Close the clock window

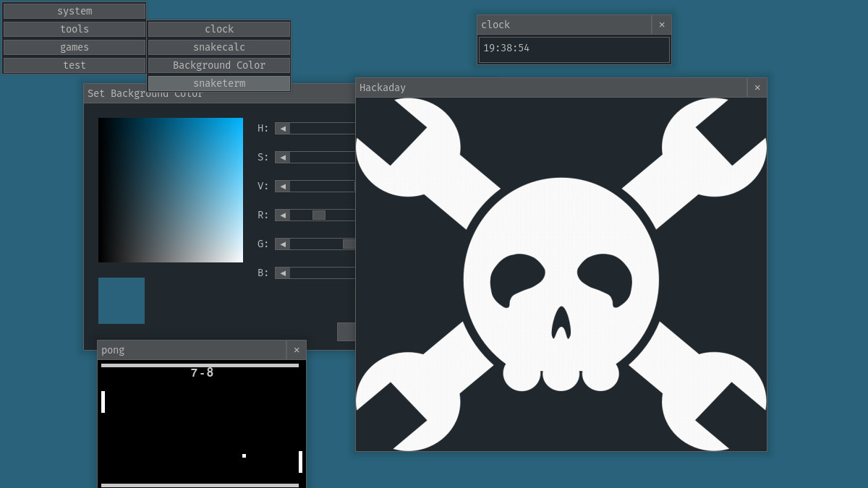tap(662, 25)
